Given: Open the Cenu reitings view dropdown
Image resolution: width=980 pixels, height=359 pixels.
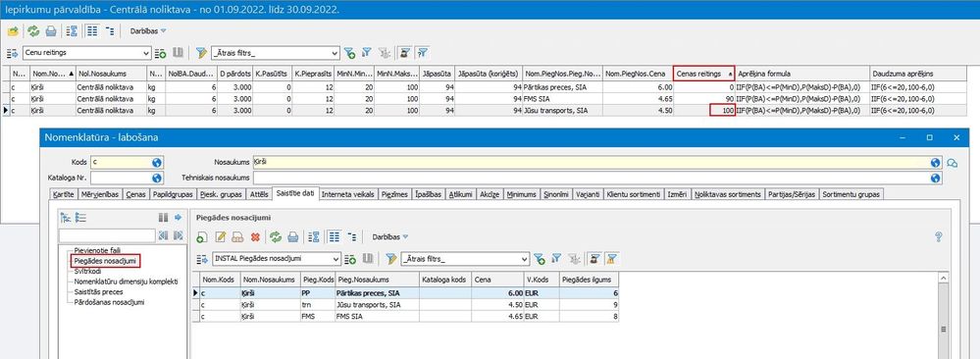Looking at the screenshot, I should 146,53.
